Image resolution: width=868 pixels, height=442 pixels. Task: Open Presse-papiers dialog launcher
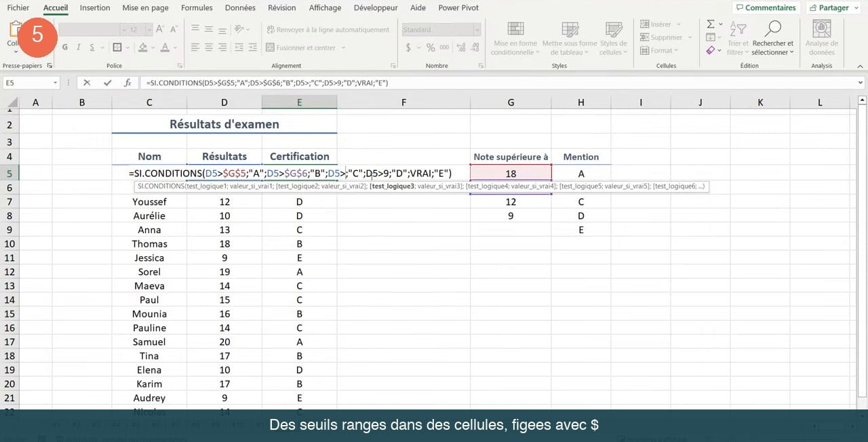(50, 66)
